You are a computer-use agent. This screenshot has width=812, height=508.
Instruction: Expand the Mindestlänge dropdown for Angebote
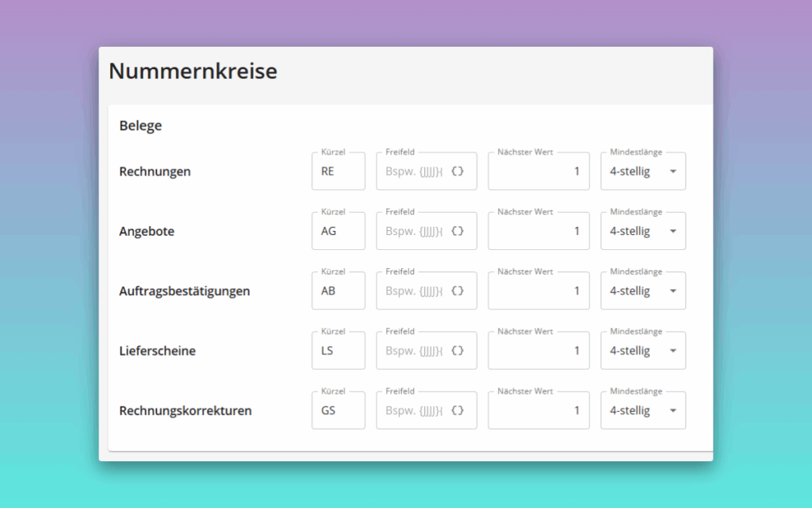[642, 232]
